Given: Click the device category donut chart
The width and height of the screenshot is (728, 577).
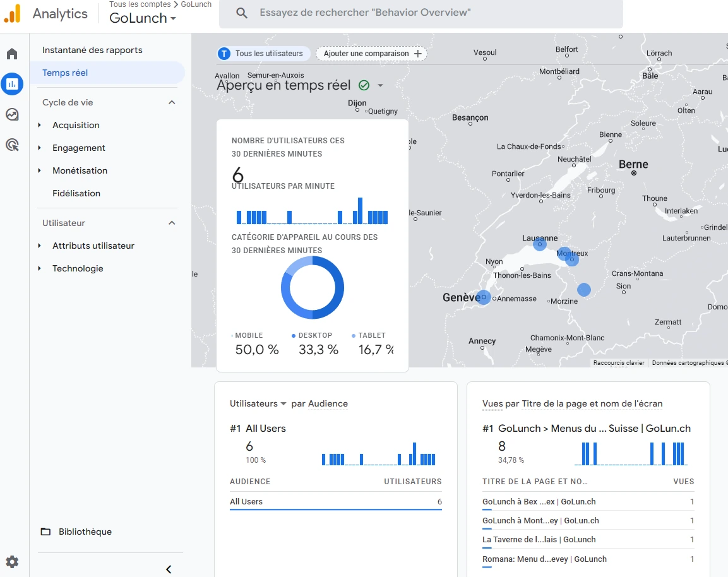Looking at the screenshot, I should point(313,287).
